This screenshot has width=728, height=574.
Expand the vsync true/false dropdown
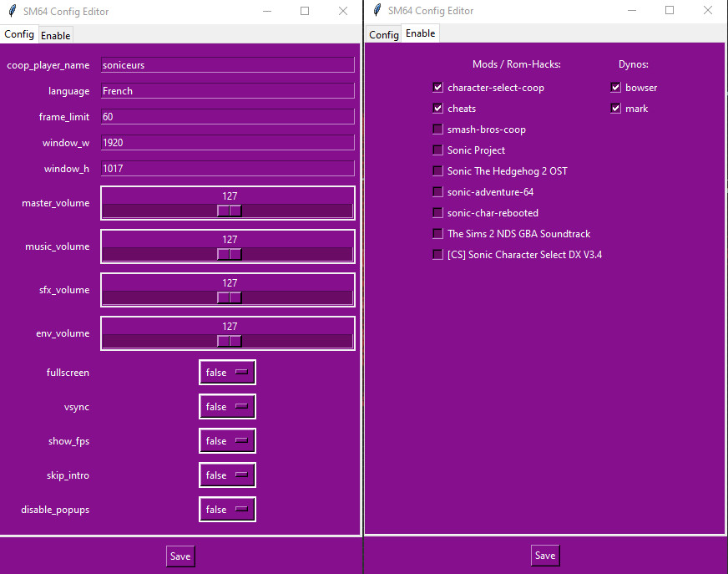click(227, 407)
